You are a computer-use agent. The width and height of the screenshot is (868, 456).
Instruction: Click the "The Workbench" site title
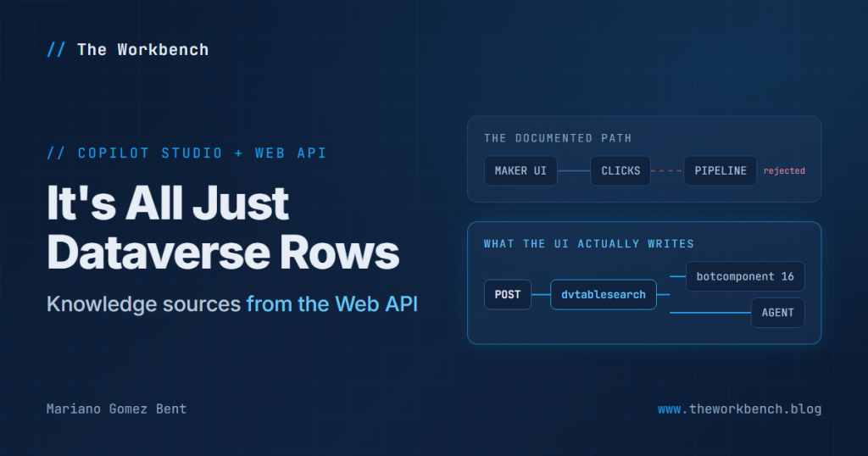pos(142,50)
